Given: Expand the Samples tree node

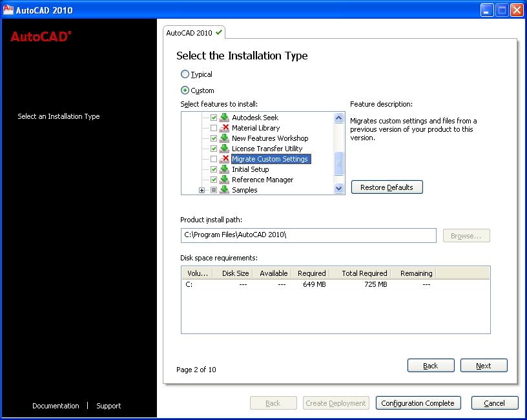Looking at the screenshot, I should [x=201, y=191].
